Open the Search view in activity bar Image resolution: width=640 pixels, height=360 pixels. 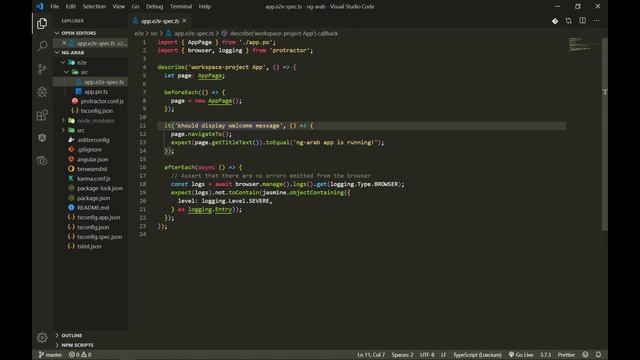point(42,46)
